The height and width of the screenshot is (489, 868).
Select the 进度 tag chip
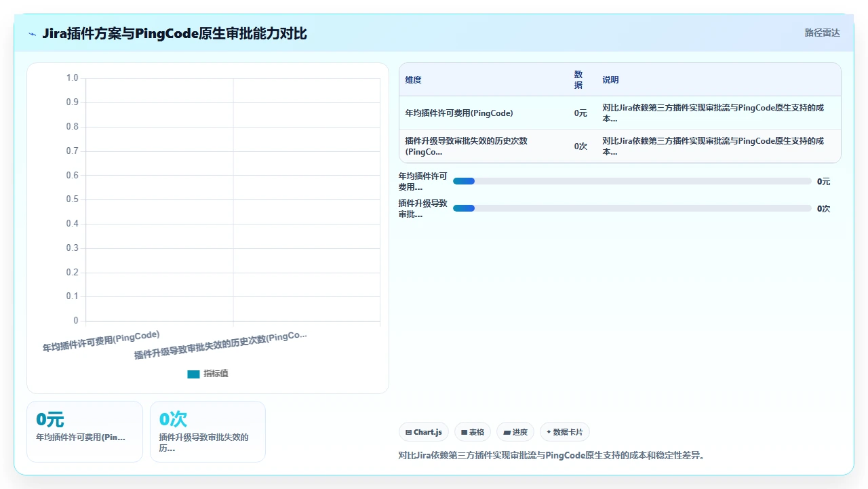(x=515, y=432)
